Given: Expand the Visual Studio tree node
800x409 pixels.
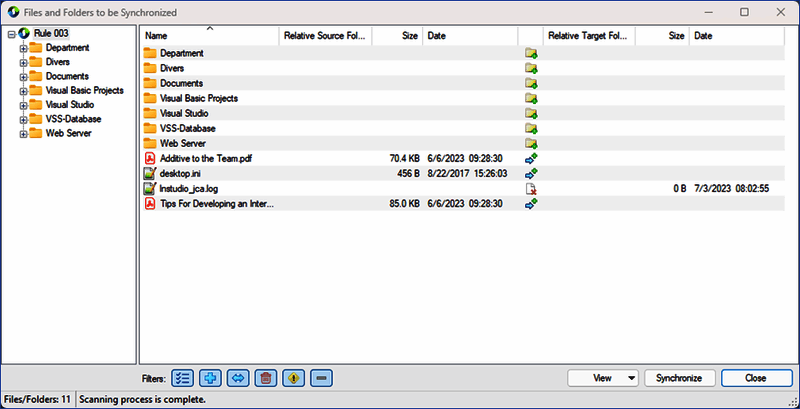Looking at the screenshot, I should [x=22, y=106].
